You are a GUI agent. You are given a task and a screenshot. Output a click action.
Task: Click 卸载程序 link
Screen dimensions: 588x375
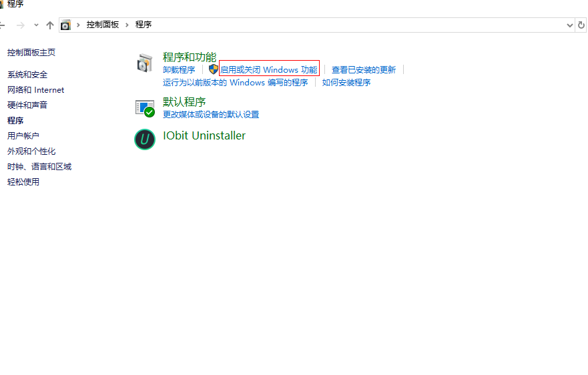coord(179,70)
